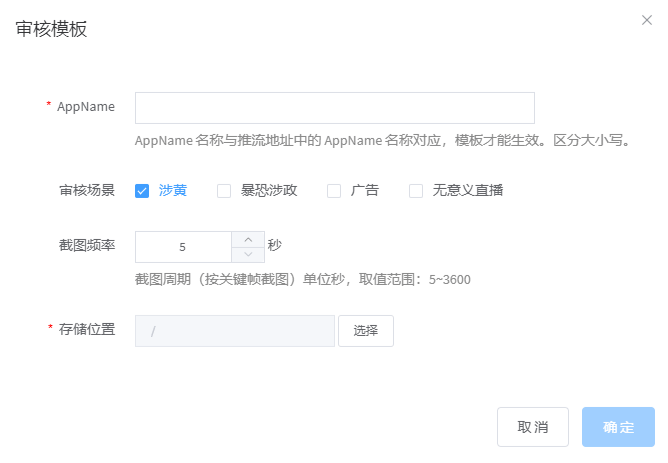Check the 无意义直播 checkbox

pos(416,191)
